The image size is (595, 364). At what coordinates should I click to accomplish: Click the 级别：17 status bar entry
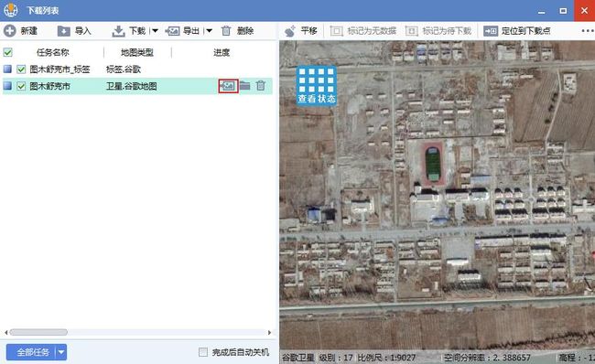pyautogui.click(x=336, y=358)
